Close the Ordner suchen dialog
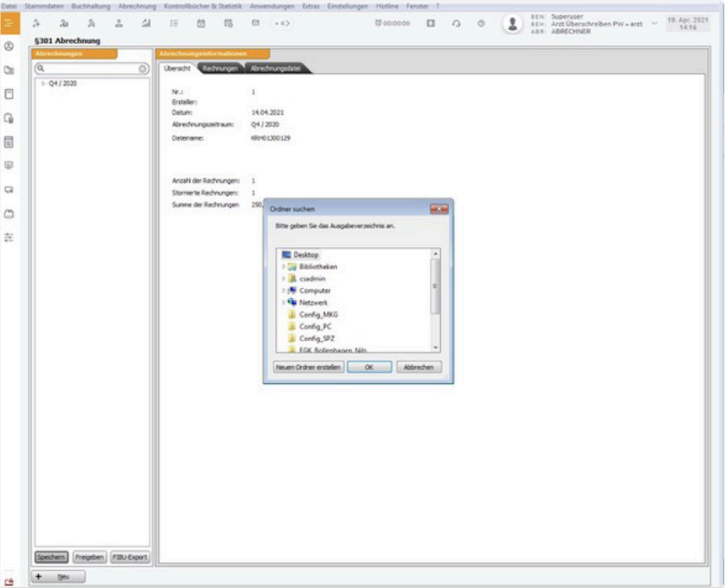Screen dimensions: 725x588 (439, 209)
